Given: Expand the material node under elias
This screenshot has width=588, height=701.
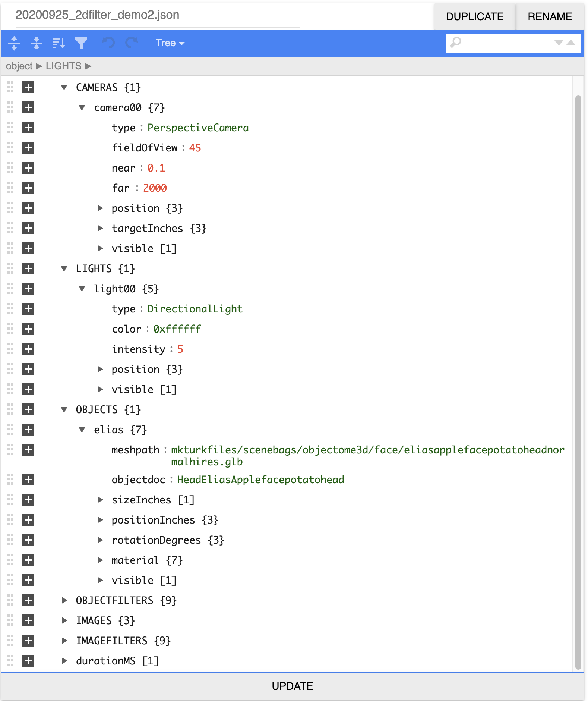Looking at the screenshot, I should click(x=100, y=560).
